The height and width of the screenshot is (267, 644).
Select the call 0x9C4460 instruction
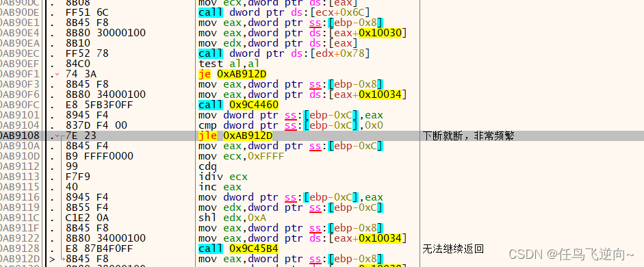[238, 105]
